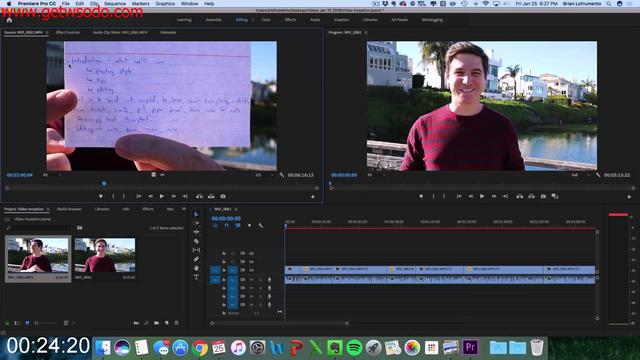This screenshot has width=640, height=360.
Task: Export frame from the Source monitor
Action: [223, 196]
